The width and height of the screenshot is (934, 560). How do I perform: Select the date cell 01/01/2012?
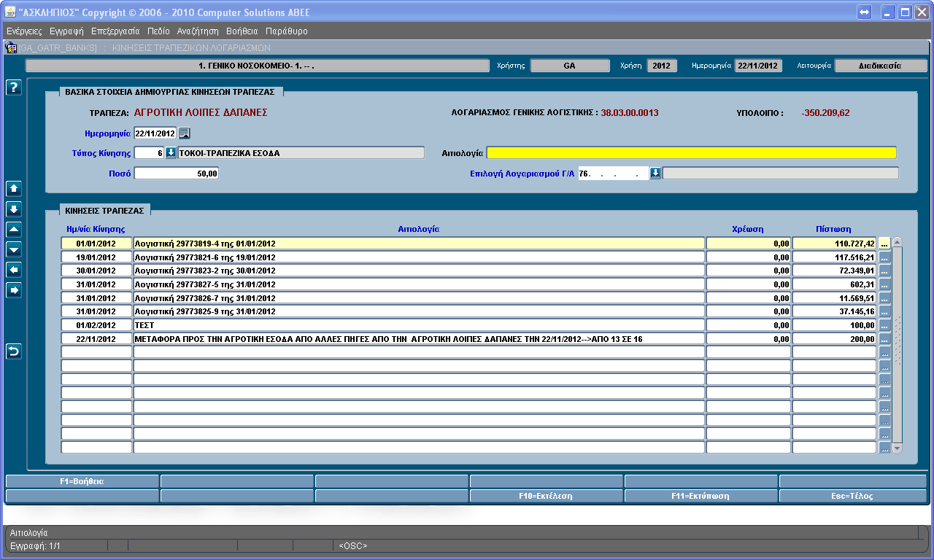coord(96,244)
